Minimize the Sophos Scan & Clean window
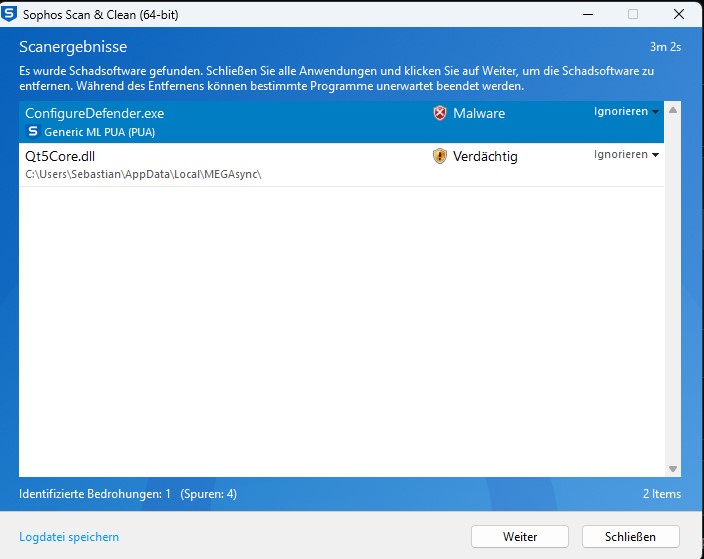This screenshot has width=704, height=559. (588, 14)
